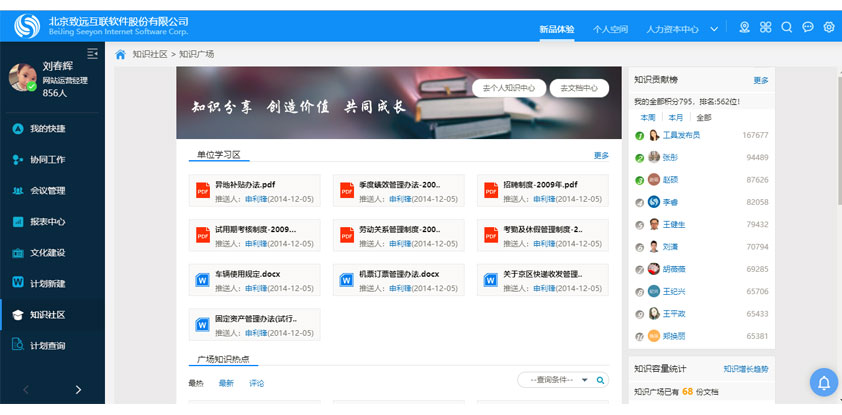Click 去个人知识中心 button
The image size is (842, 415).
[509, 88]
